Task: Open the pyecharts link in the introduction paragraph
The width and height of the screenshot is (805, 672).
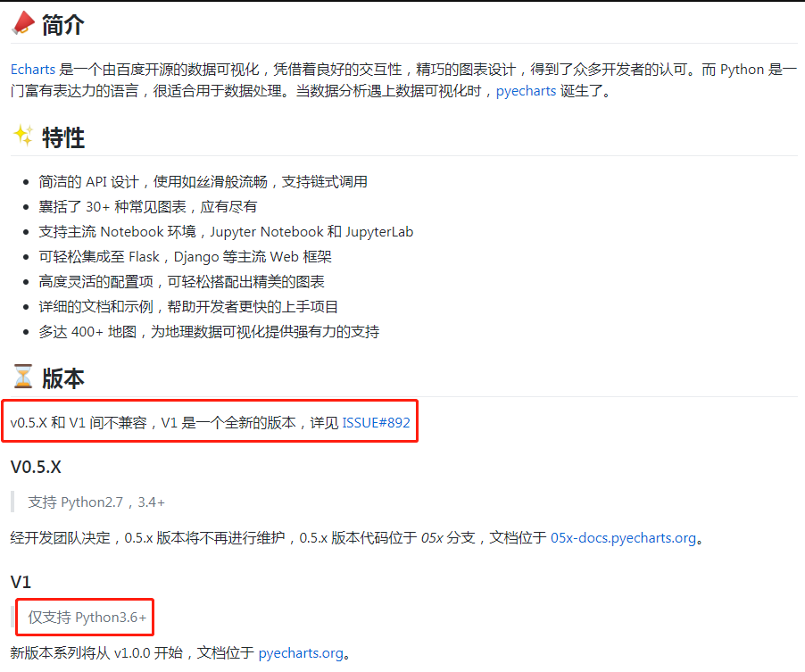Action: 526,91
